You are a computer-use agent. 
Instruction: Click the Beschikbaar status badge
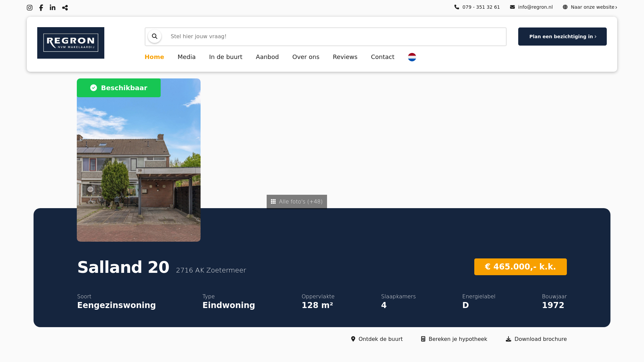[x=119, y=88]
